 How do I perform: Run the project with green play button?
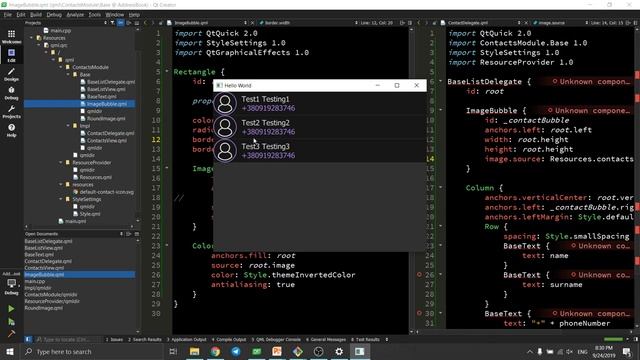click(x=11, y=309)
